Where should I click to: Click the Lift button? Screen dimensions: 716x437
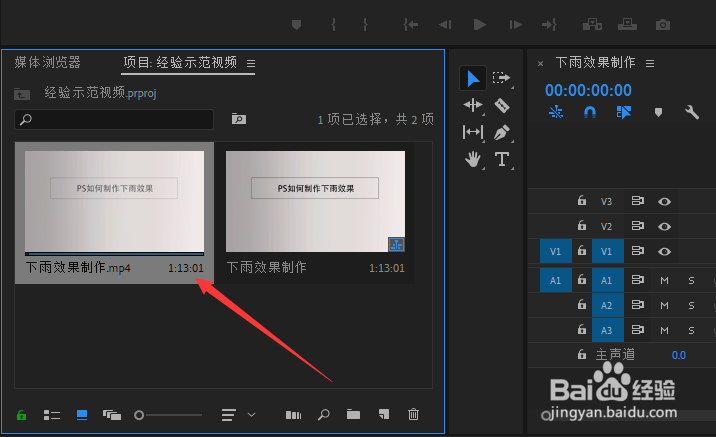click(x=592, y=24)
